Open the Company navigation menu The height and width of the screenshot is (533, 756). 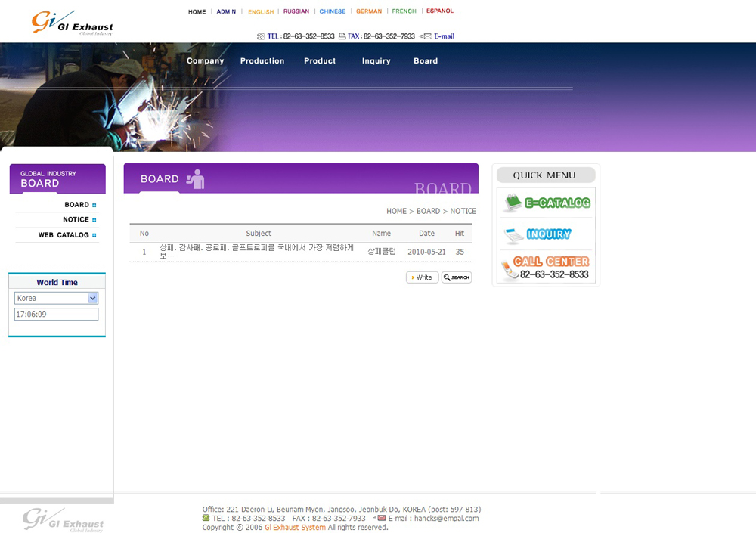pyautogui.click(x=205, y=61)
